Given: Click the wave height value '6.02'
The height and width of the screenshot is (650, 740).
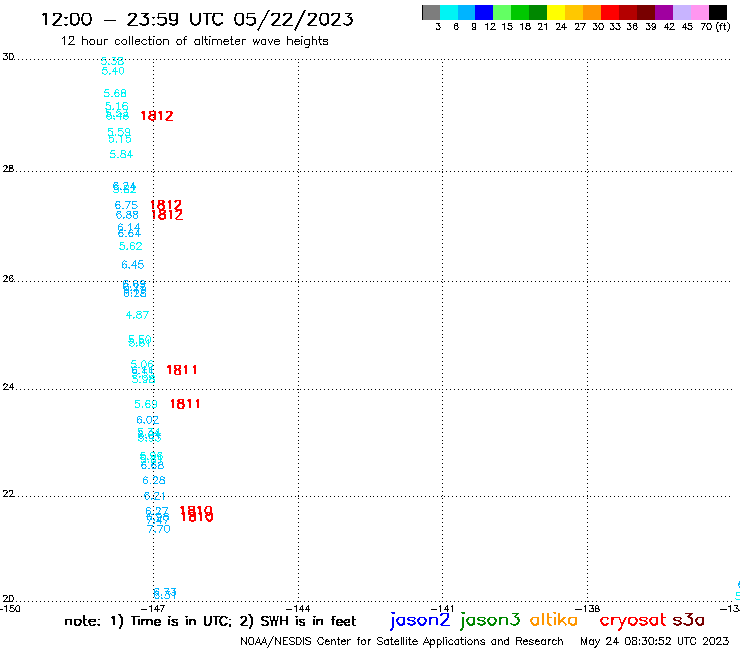Looking at the screenshot, I should (x=148, y=420).
